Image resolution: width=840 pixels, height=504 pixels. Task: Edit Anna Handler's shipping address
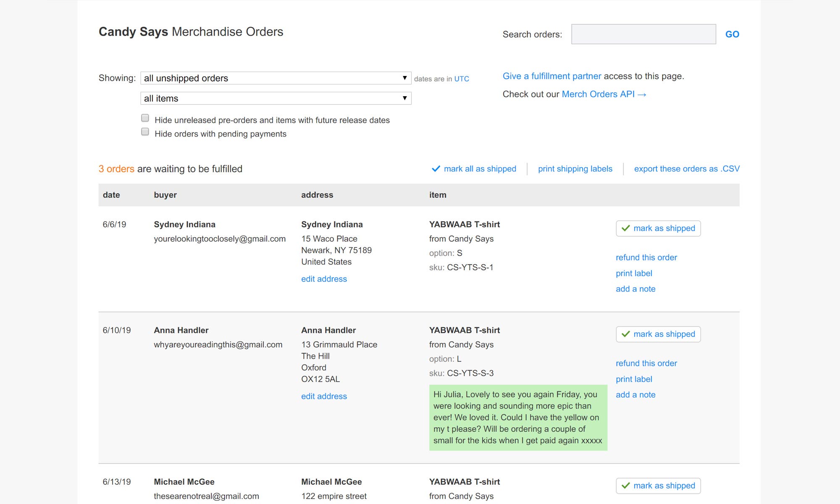(x=324, y=396)
